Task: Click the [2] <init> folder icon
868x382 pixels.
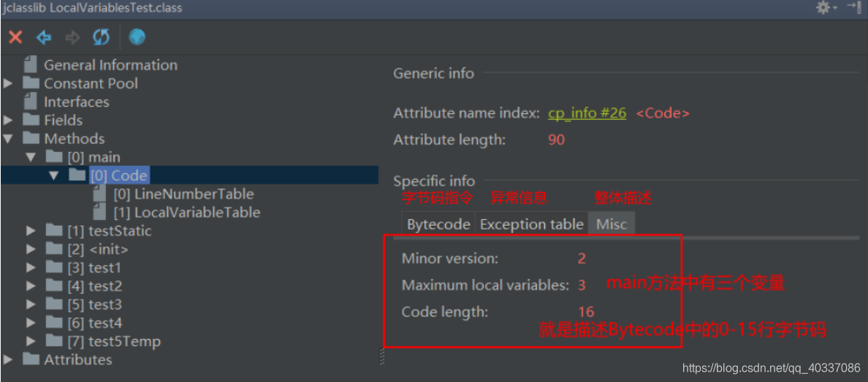Action: [x=54, y=249]
